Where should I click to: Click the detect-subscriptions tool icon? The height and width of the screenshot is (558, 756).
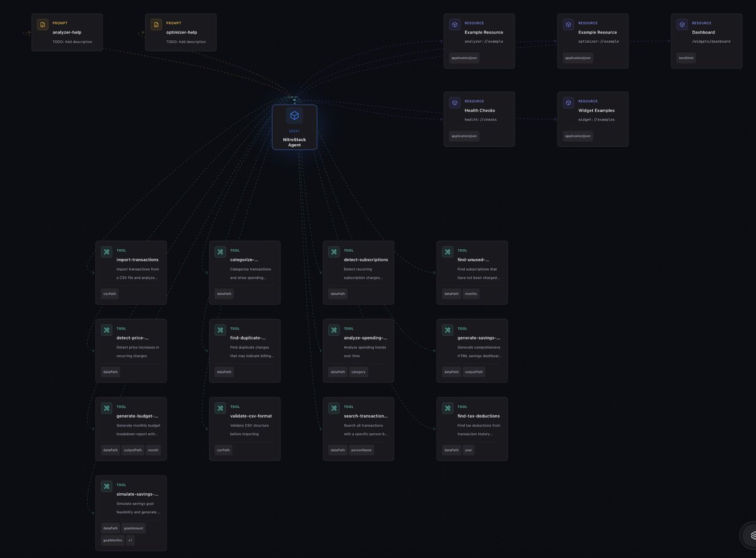point(334,252)
